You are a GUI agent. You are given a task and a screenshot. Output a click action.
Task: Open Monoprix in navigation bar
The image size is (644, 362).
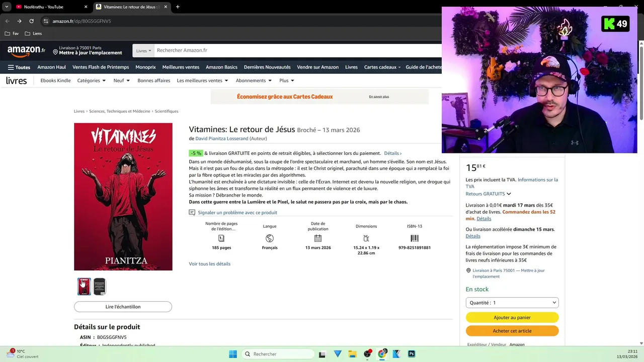[x=145, y=67]
